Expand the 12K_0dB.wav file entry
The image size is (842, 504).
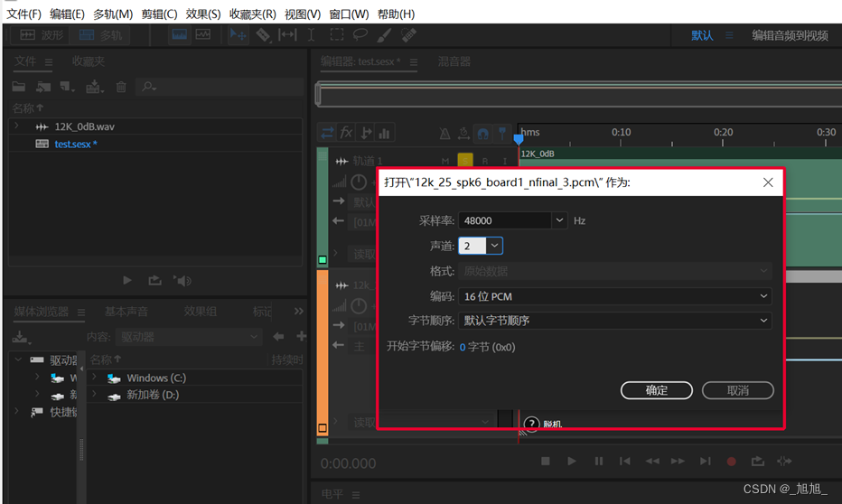pyautogui.click(x=16, y=126)
